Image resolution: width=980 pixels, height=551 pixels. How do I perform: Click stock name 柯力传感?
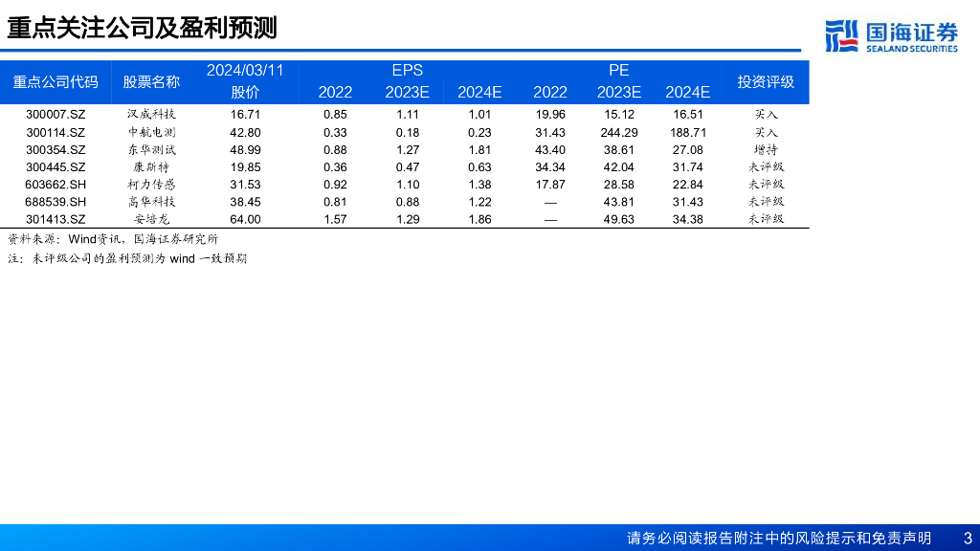click(151, 185)
